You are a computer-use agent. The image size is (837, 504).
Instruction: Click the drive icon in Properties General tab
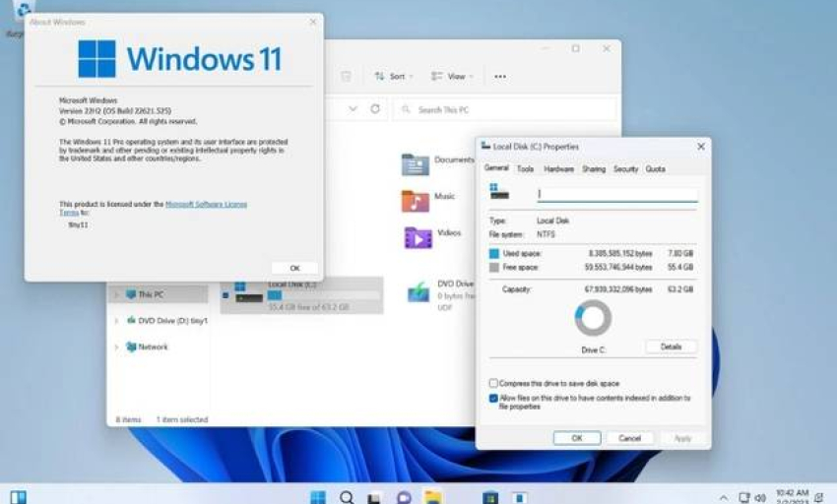pyautogui.click(x=499, y=191)
